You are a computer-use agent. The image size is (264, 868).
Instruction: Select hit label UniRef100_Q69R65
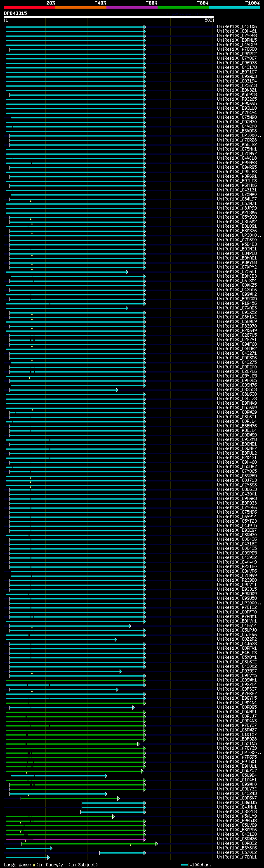pyautogui.click(x=237, y=476)
